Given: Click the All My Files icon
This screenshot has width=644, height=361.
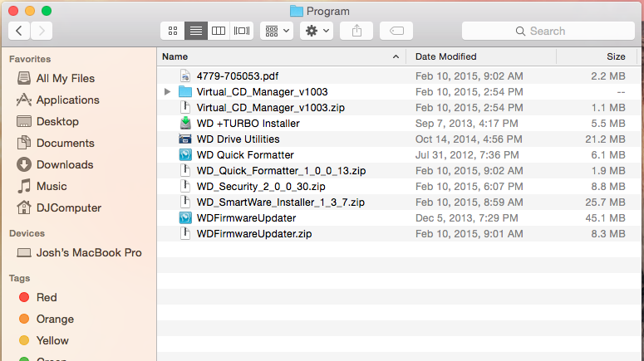Looking at the screenshot, I should 24,78.
